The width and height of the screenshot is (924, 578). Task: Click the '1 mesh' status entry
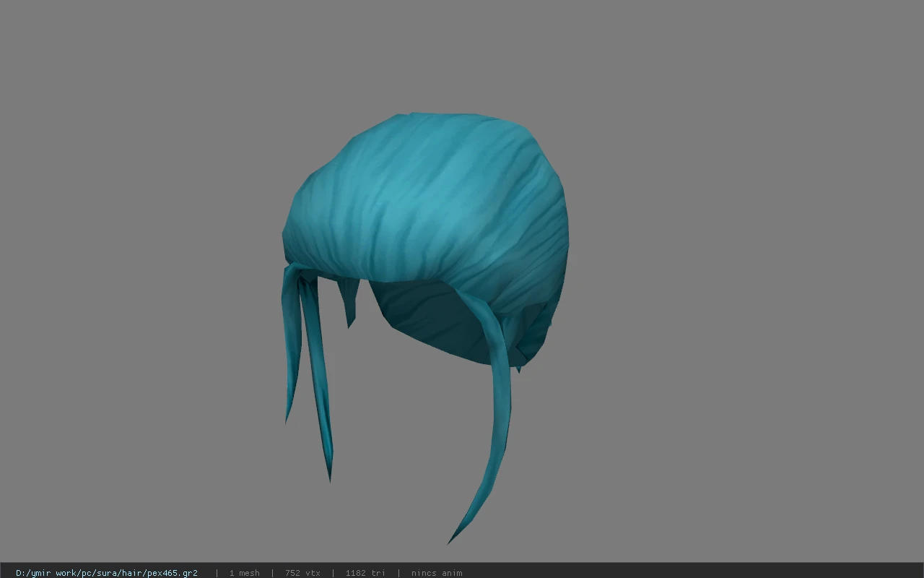pos(244,573)
